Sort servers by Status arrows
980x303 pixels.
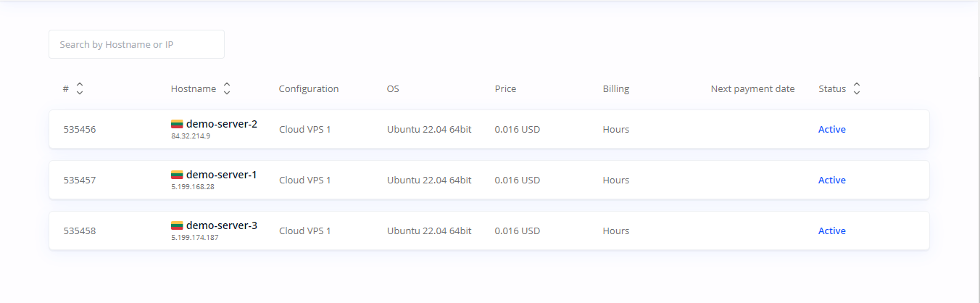coord(857,88)
